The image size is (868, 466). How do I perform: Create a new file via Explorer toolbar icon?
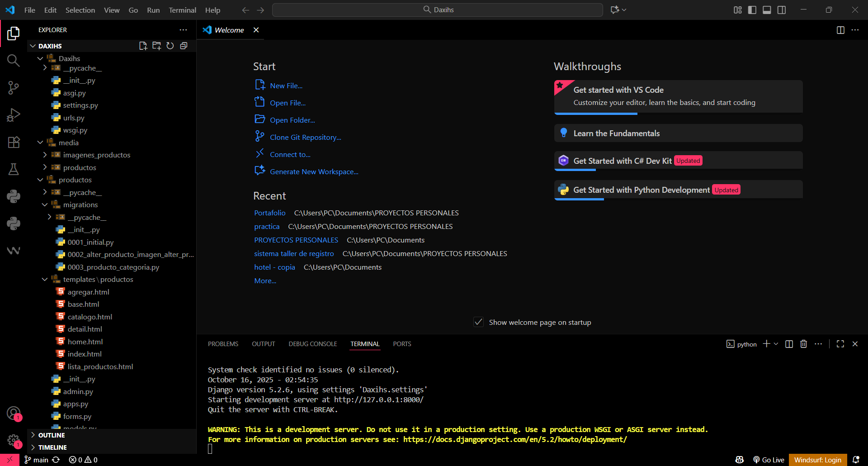(x=143, y=46)
